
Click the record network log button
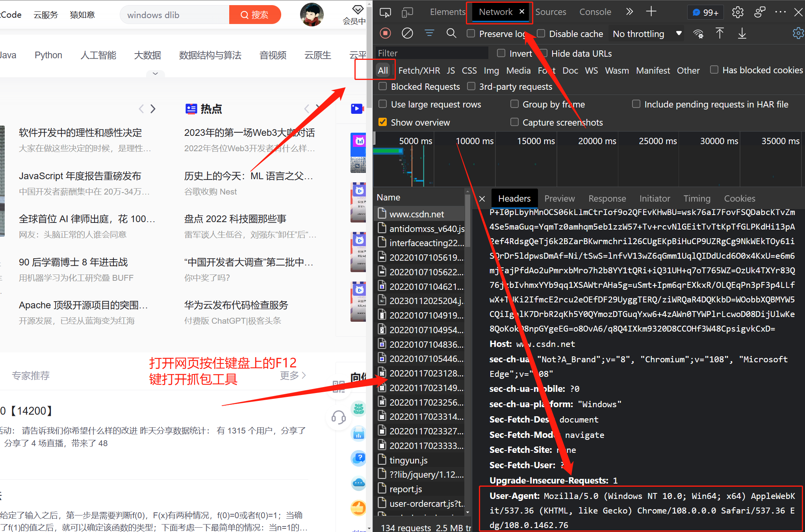click(x=385, y=33)
